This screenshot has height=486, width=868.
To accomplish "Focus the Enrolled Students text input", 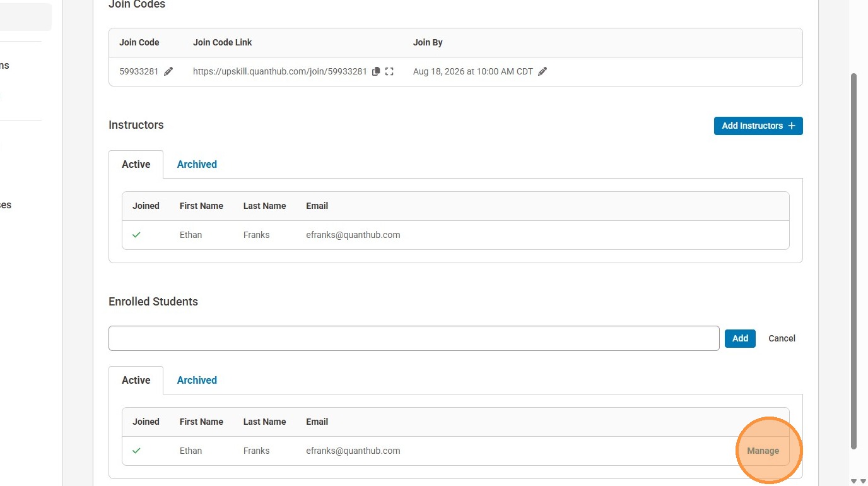I will click(x=414, y=338).
